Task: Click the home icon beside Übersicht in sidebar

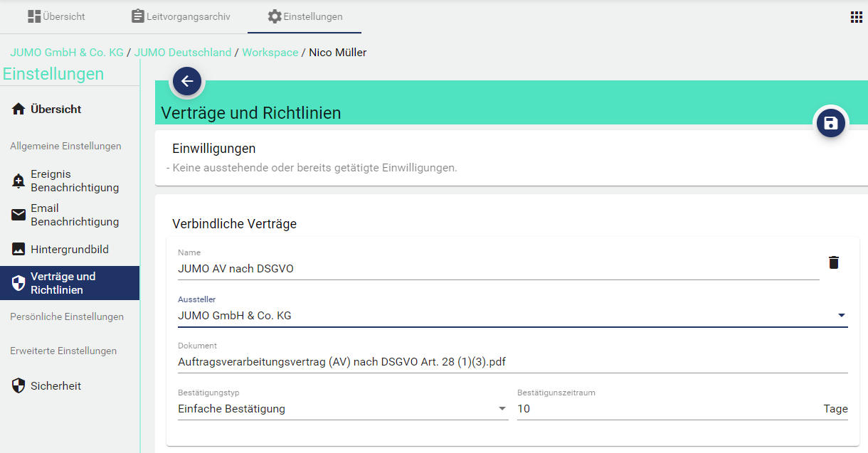Action: 18,110
